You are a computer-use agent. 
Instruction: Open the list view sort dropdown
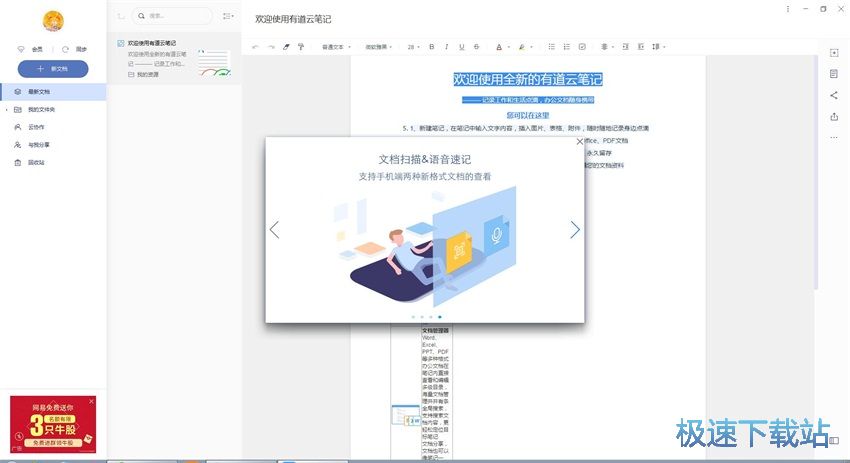[x=228, y=16]
